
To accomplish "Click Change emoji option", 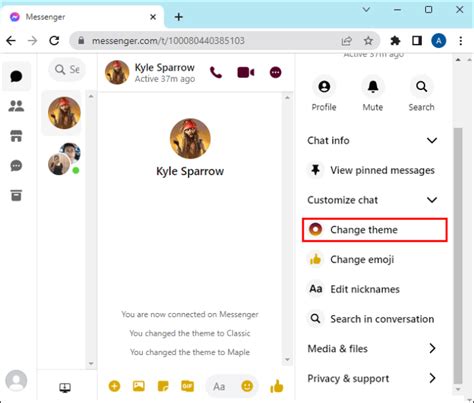I will tap(374, 259).
